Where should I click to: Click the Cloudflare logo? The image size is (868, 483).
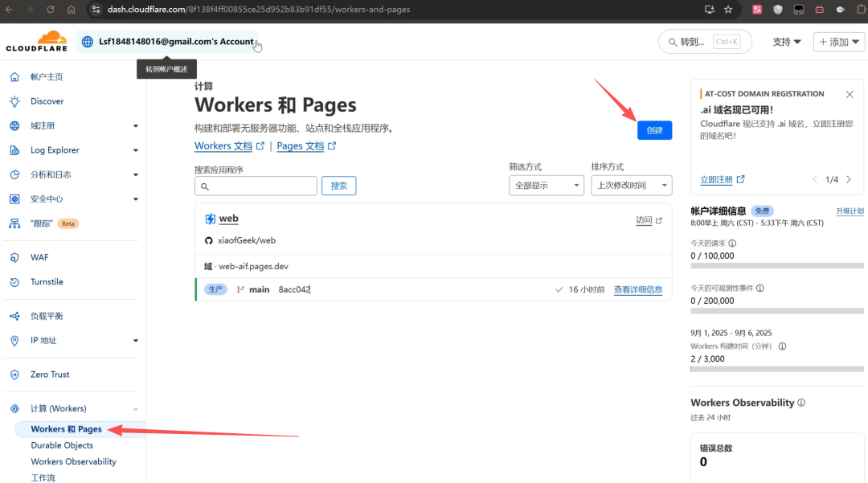point(36,42)
